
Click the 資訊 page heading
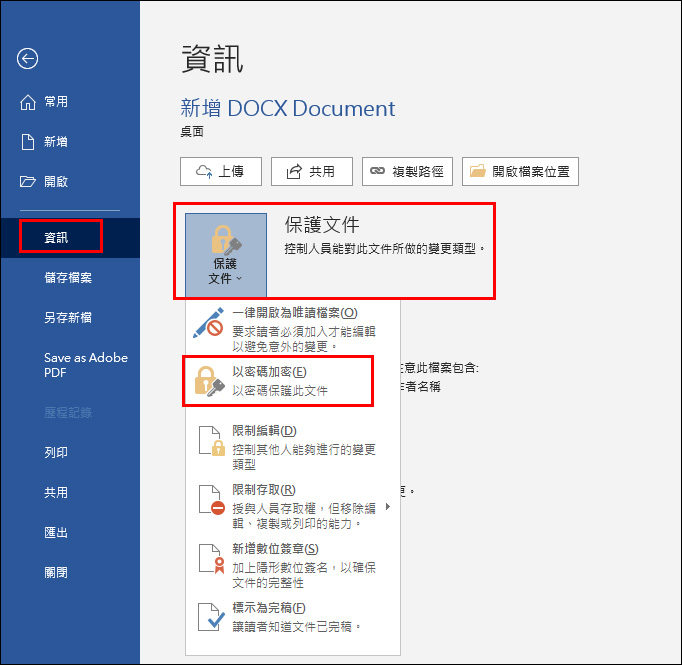(212, 59)
